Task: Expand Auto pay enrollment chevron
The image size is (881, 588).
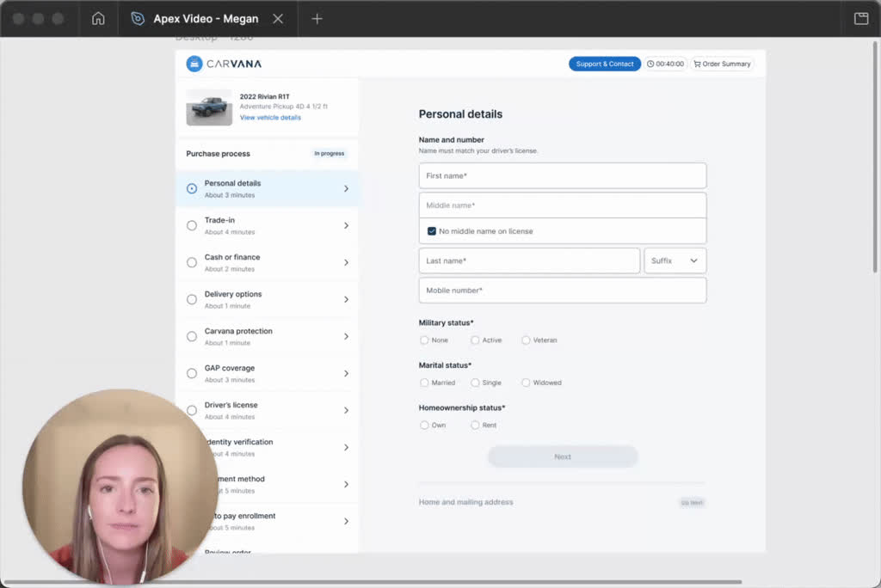Action: click(x=346, y=522)
